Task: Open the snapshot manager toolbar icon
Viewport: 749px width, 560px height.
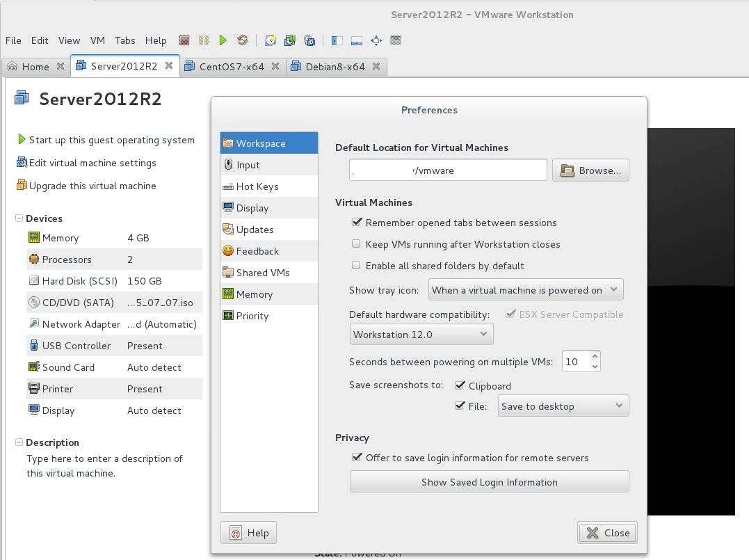Action: click(309, 40)
